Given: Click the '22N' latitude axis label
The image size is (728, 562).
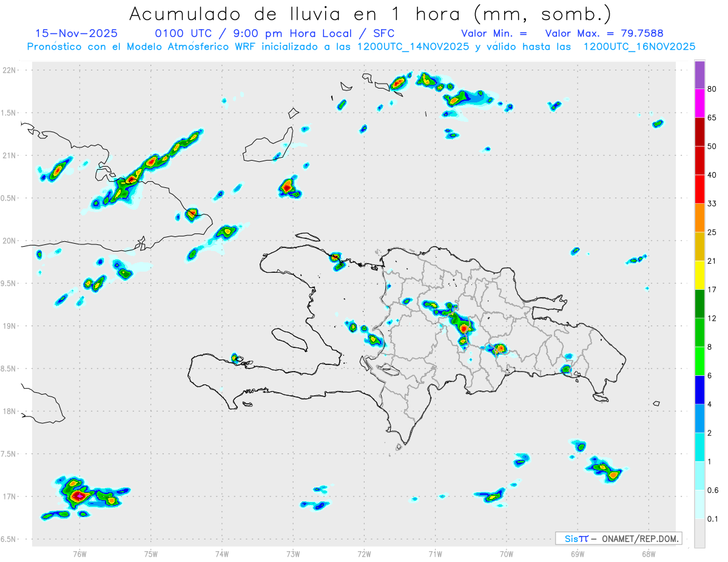Looking at the screenshot, I should click(9, 70).
